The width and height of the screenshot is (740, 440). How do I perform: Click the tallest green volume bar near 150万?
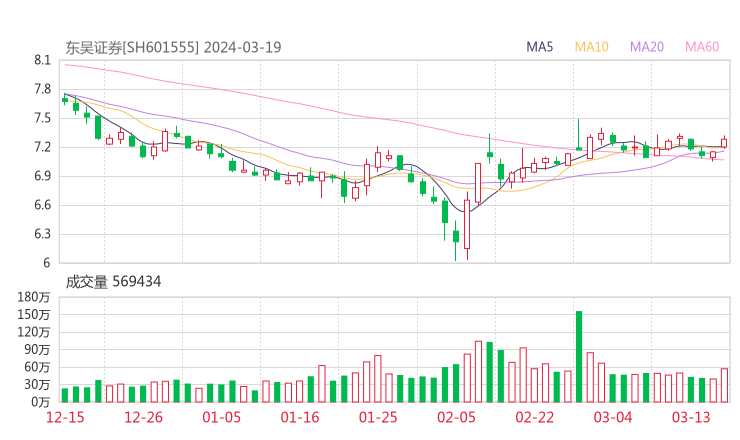[579, 356]
